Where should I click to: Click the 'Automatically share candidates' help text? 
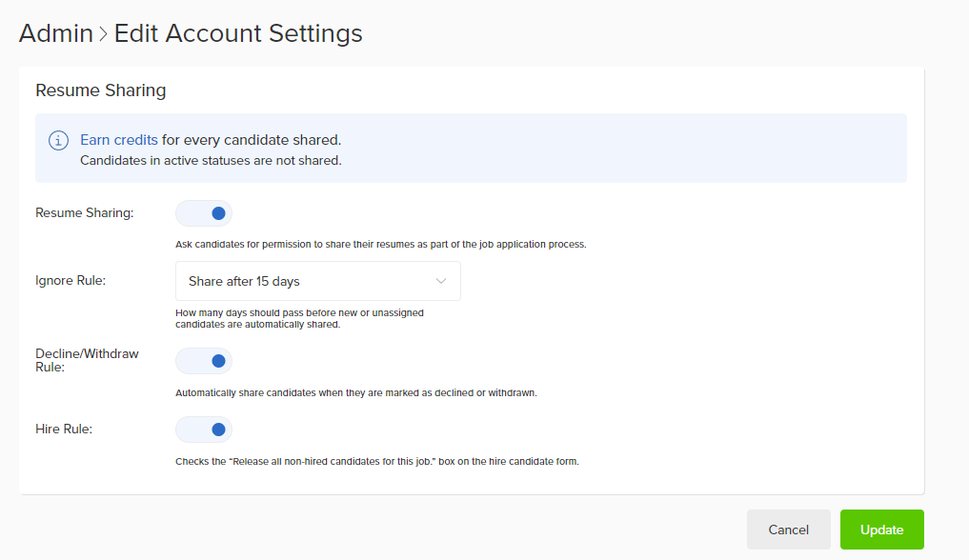coord(356,392)
